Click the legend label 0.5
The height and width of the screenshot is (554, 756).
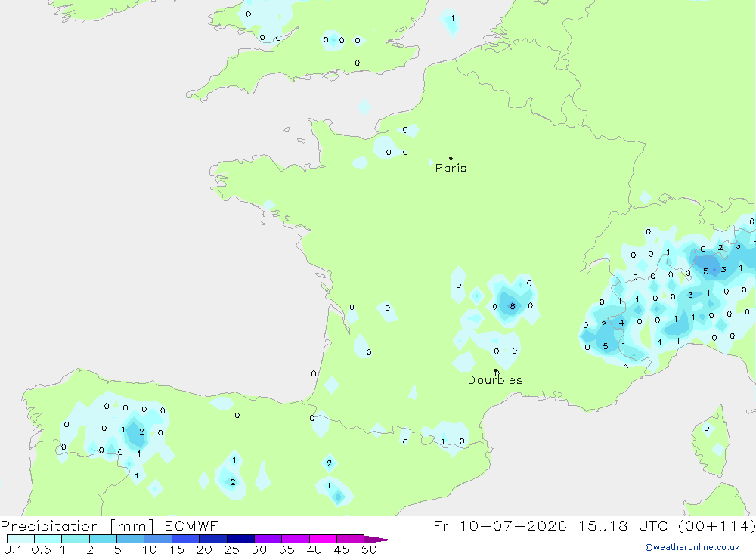coord(41,549)
